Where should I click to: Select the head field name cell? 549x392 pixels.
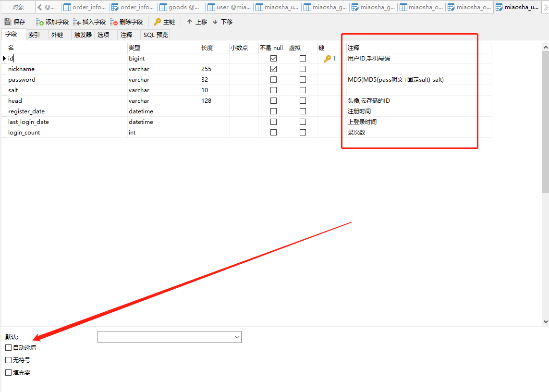pos(67,100)
